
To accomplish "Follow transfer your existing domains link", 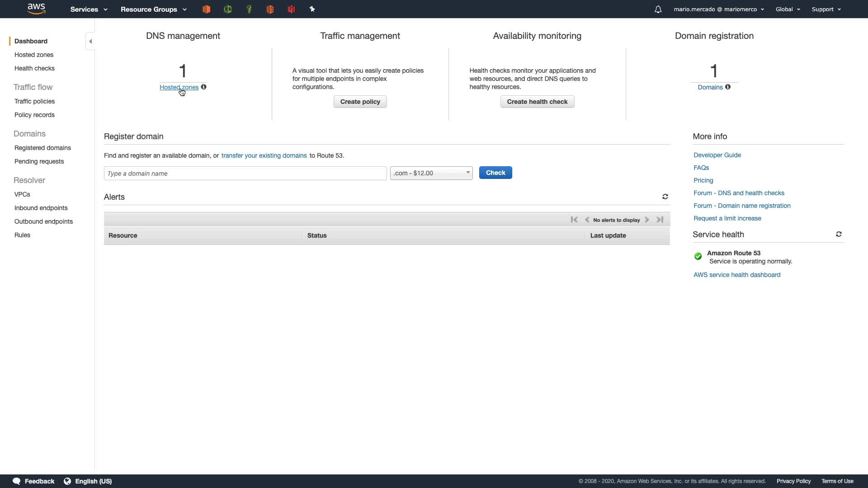I will 264,155.
